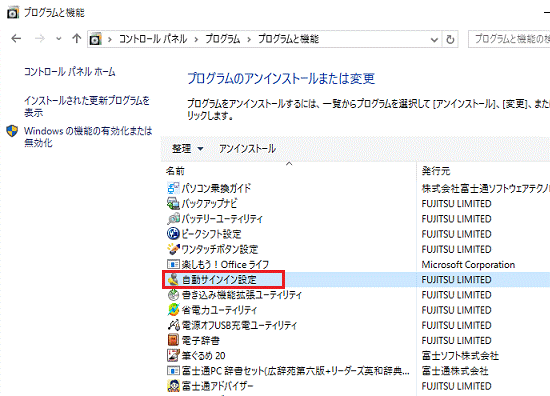Click the 富士通PC 辞書セット program icon
The height and width of the screenshot is (396, 550).
point(173,371)
